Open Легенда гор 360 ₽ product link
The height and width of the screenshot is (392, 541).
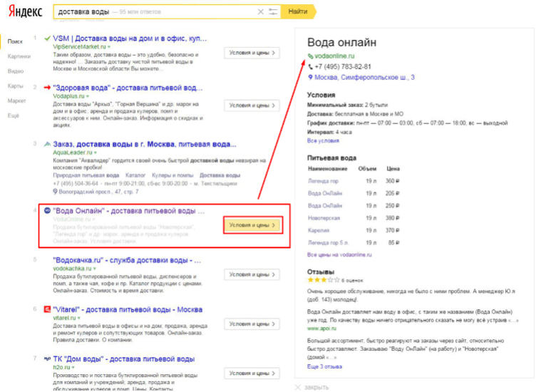(323, 181)
